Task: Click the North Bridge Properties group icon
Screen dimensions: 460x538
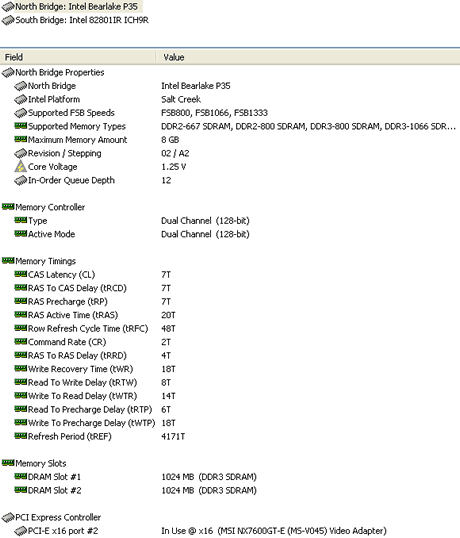Action: [8, 72]
